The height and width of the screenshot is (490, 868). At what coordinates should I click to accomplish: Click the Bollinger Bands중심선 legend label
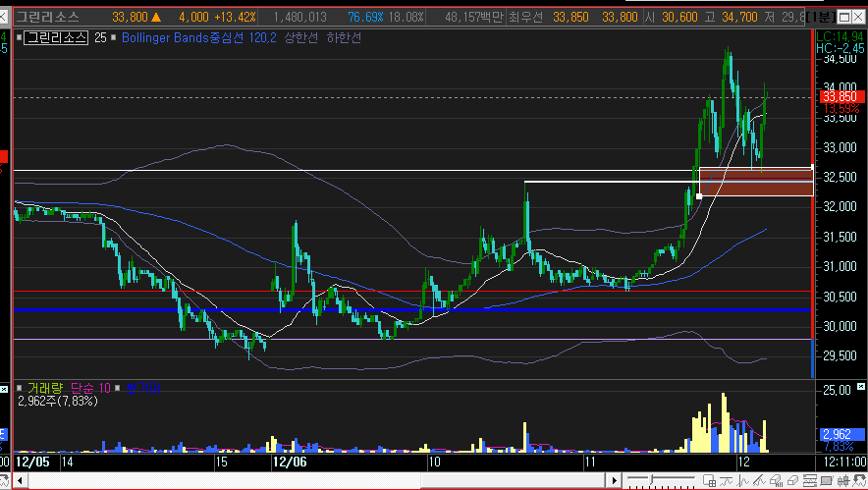(x=183, y=37)
